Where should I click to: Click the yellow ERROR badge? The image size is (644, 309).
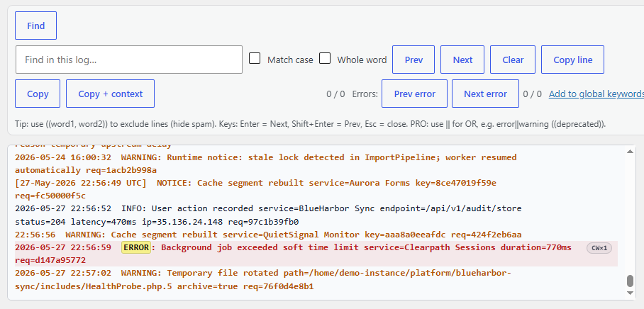(136, 247)
